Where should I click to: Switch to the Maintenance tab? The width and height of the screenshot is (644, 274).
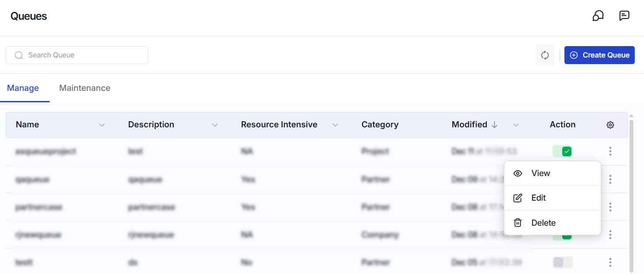(85, 88)
